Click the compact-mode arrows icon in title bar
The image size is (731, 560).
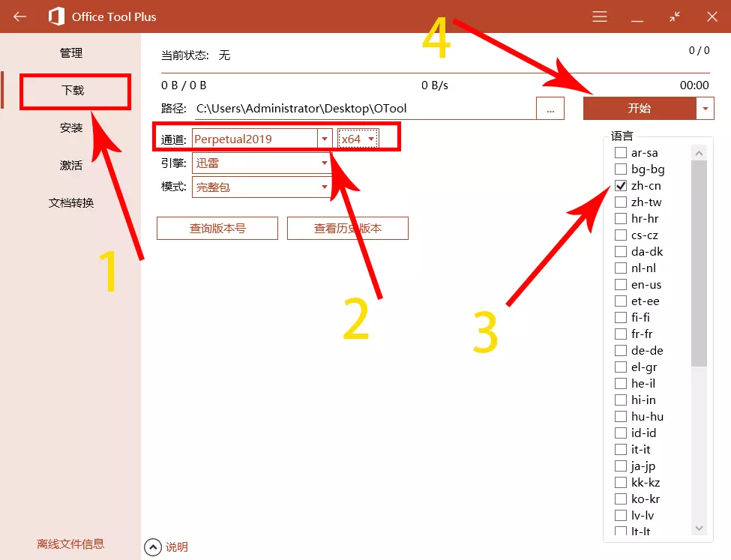click(675, 16)
